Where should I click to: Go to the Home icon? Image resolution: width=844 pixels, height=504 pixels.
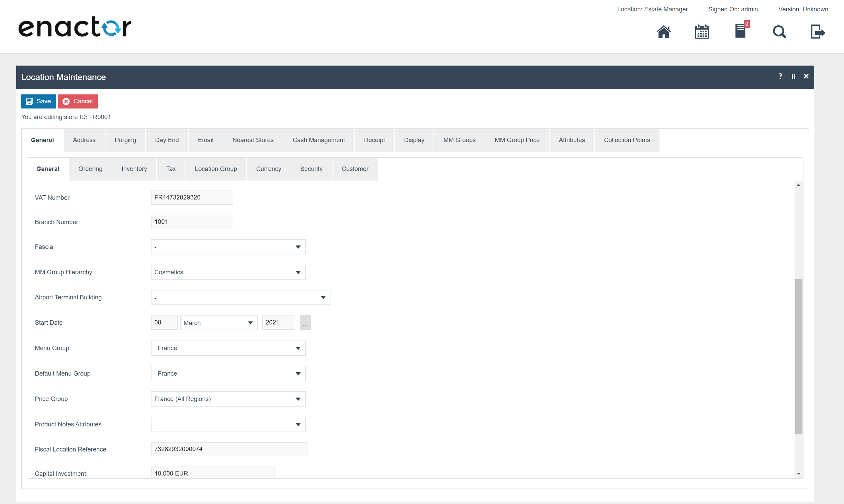[x=663, y=32]
